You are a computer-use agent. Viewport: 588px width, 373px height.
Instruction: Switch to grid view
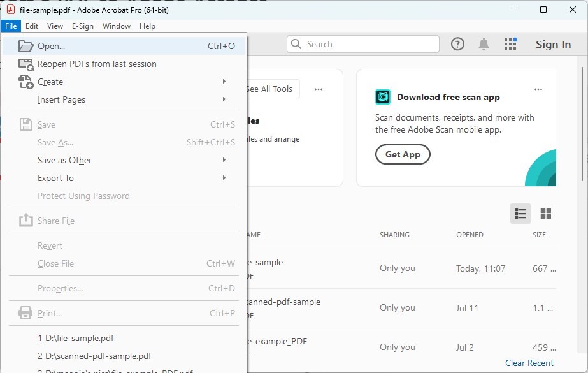(x=545, y=214)
